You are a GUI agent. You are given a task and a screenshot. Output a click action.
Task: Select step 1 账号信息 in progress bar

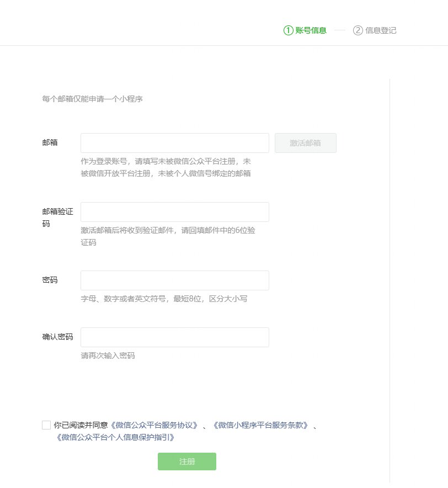click(305, 30)
